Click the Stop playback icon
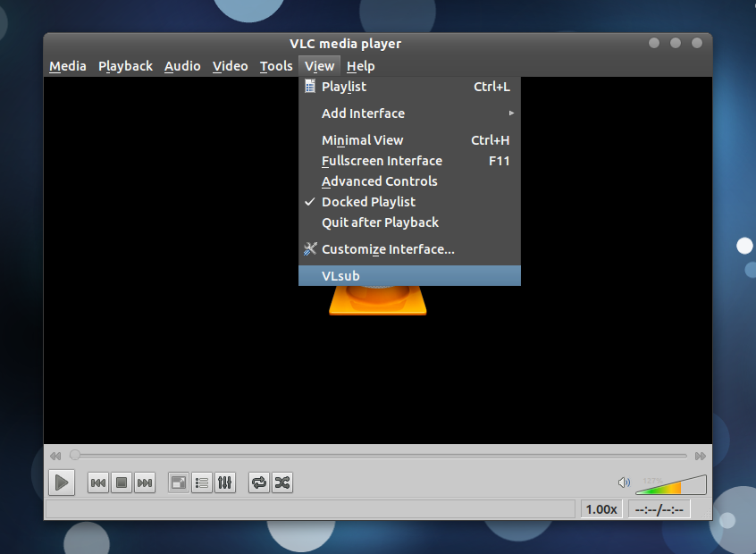 coord(121,483)
